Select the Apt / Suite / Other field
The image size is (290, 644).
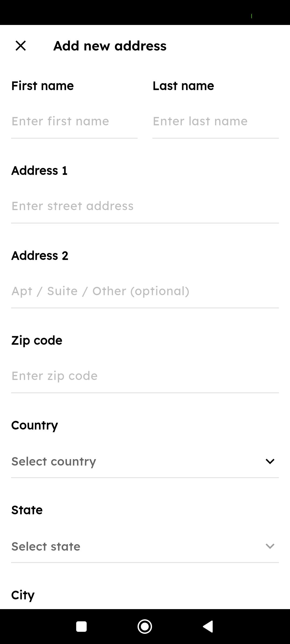click(x=145, y=291)
